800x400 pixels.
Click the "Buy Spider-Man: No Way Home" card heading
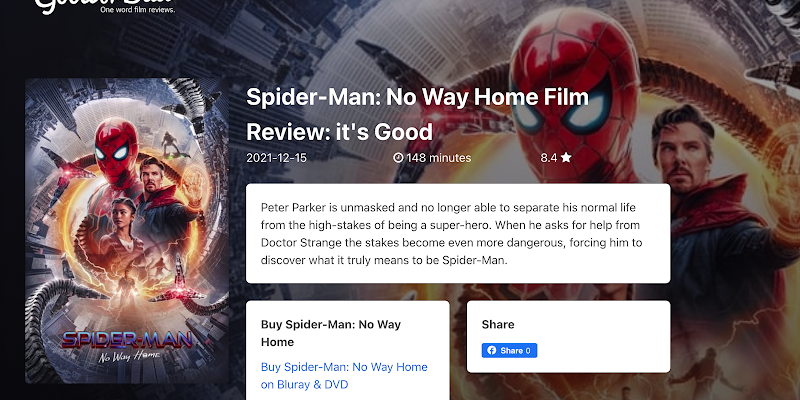(331, 333)
